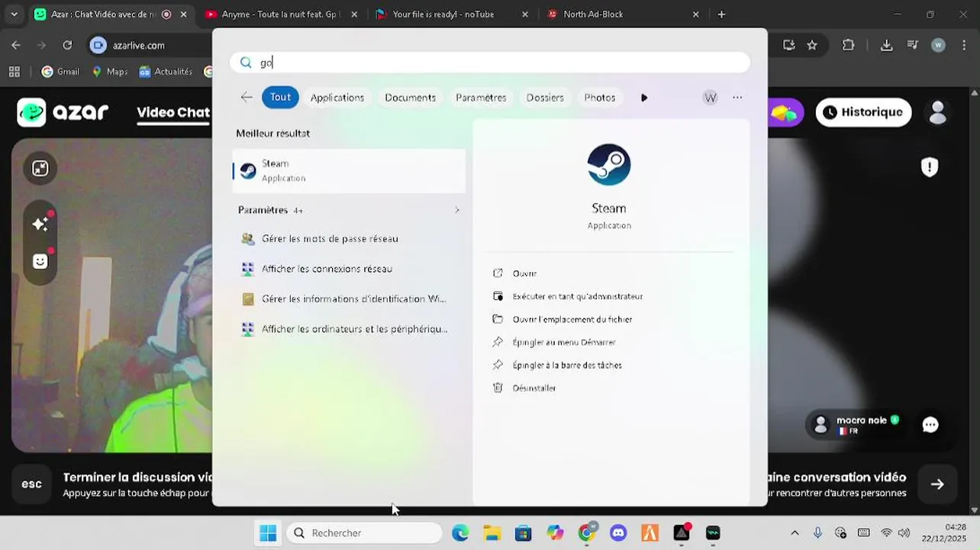
Task: Switch to the Anyme YouTube tab
Action: 279,15
